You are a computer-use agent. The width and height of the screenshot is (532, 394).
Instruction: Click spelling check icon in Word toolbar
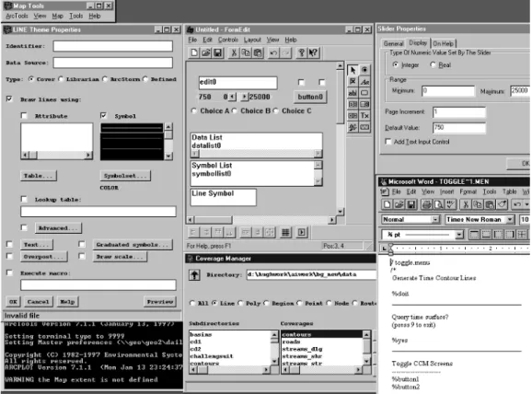(x=450, y=204)
